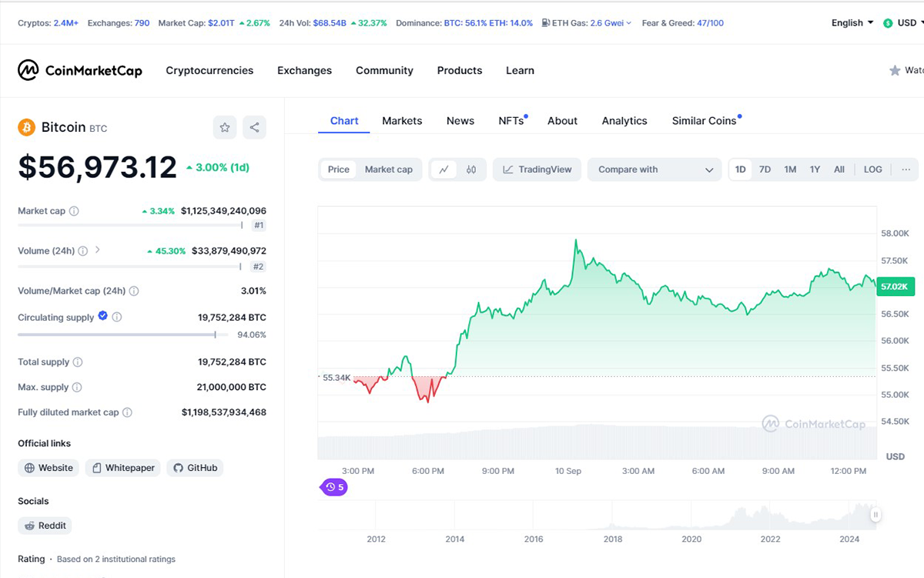Switch to the News tab
This screenshot has width=924, height=578.
[460, 121]
